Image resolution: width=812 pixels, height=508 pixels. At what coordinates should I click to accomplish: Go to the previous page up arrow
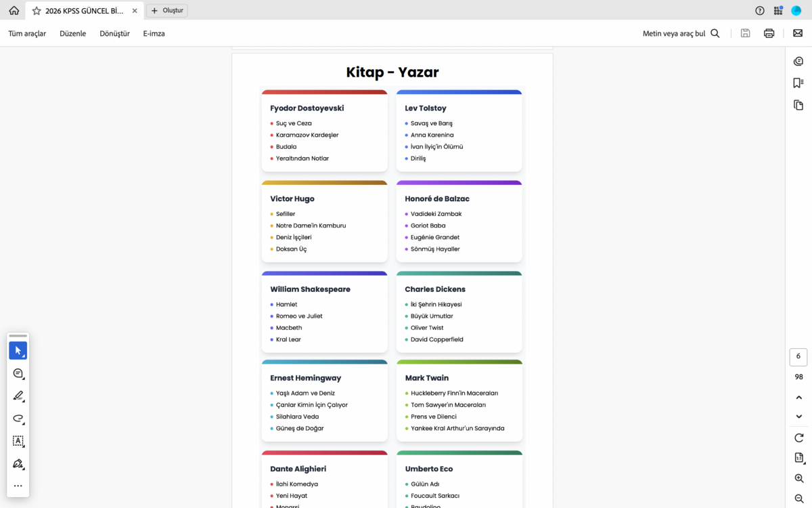pyautogui.click(x=798, y=398)
